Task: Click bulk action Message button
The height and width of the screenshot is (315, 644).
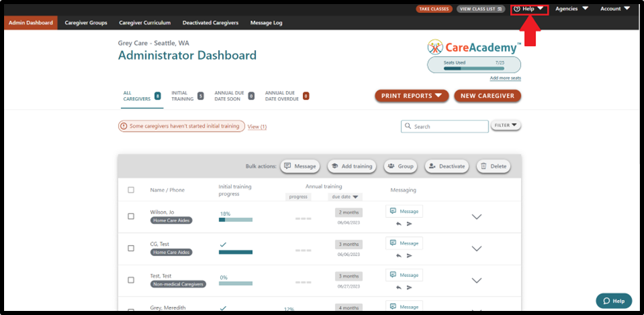Action: coord(300,166)
